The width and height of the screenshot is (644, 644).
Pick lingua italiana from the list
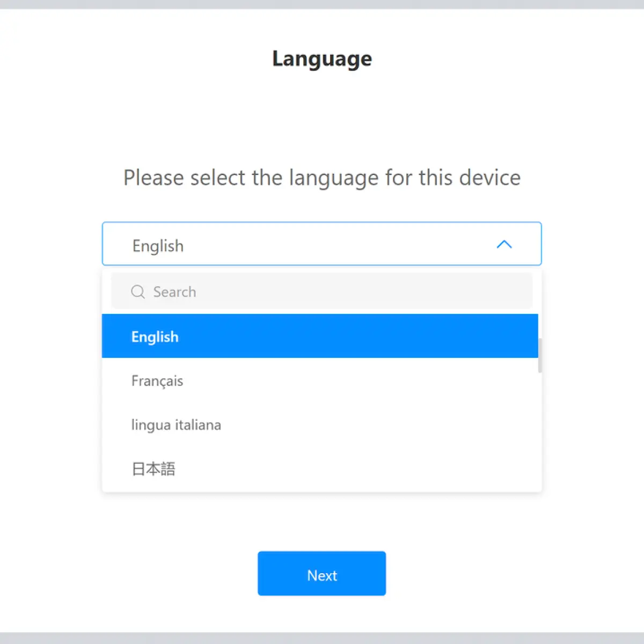pyautogui.click(x=320, y=425)
